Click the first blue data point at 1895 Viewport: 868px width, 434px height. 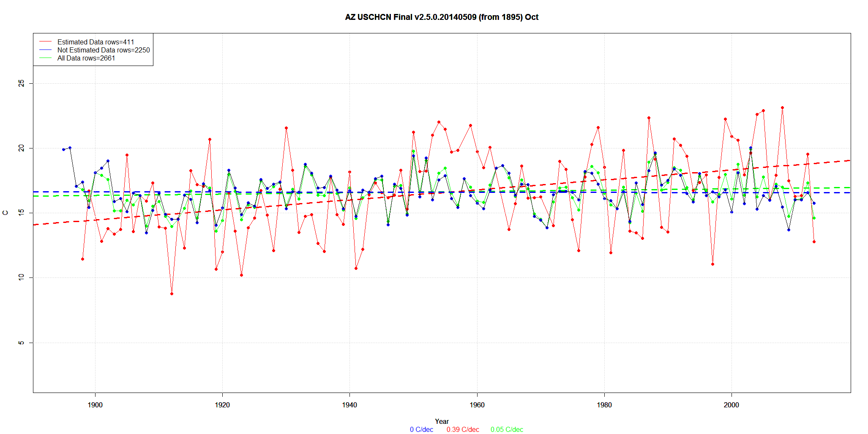click(x=63, y=149)
